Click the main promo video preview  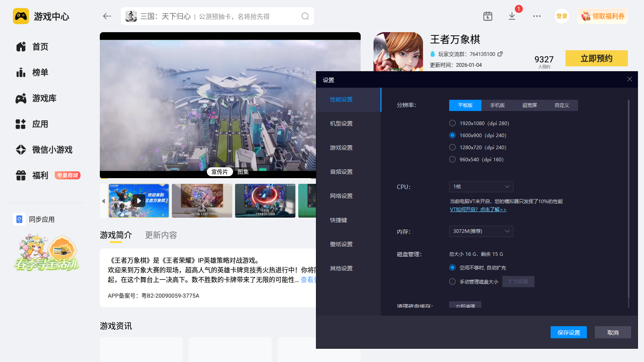[x=230, y=105]
